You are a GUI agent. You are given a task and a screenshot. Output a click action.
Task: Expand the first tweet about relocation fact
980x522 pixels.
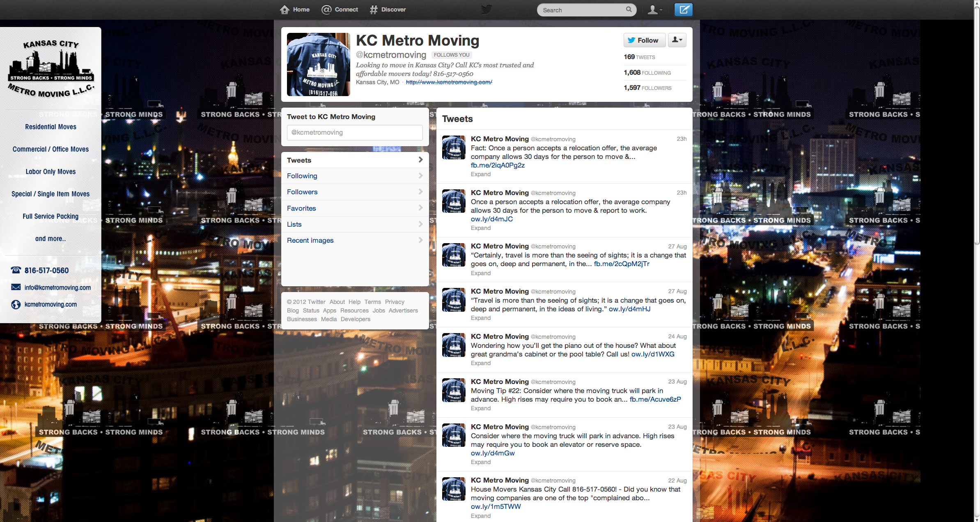(481, 174)
